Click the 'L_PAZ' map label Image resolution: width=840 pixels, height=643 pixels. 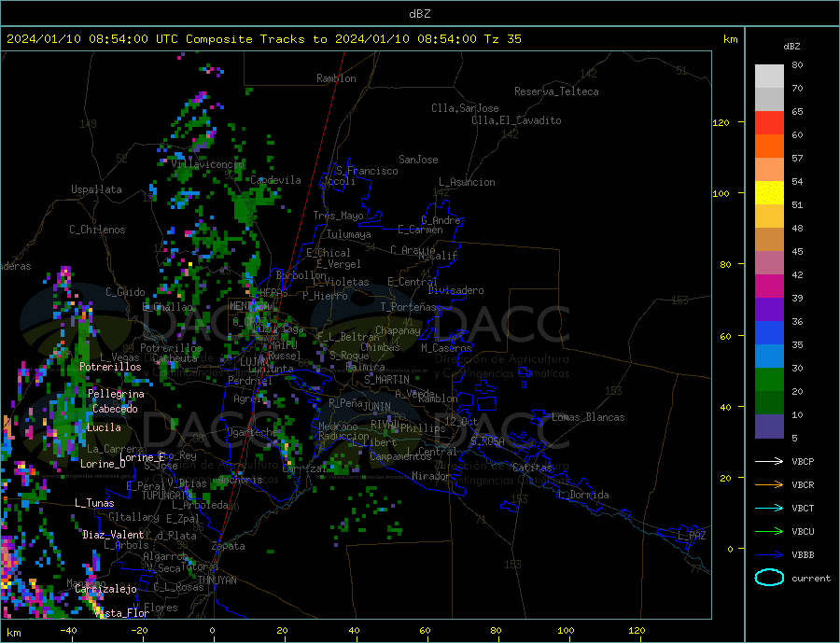[692, 536]
